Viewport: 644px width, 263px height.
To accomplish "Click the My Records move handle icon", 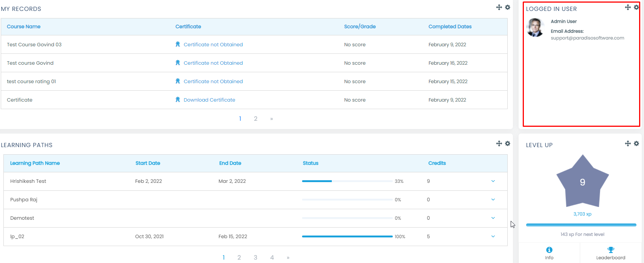I will 499,8.
